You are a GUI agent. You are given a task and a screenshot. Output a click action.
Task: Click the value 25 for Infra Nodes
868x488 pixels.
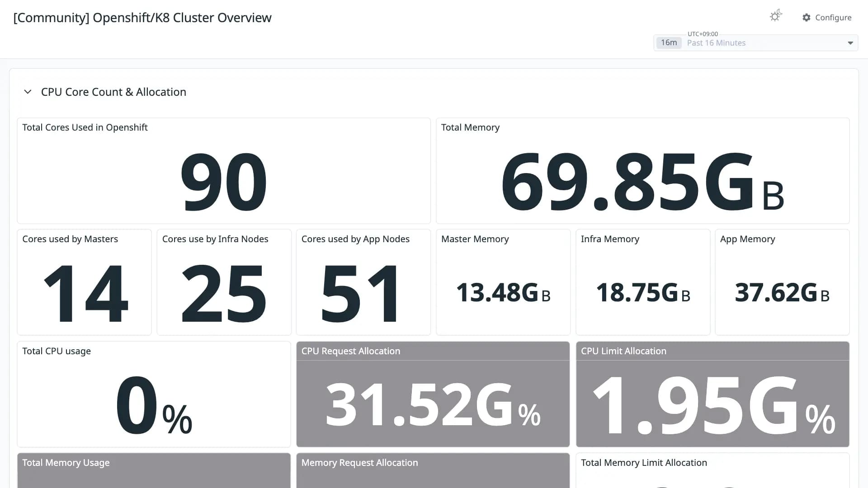(x=224, y=293)
